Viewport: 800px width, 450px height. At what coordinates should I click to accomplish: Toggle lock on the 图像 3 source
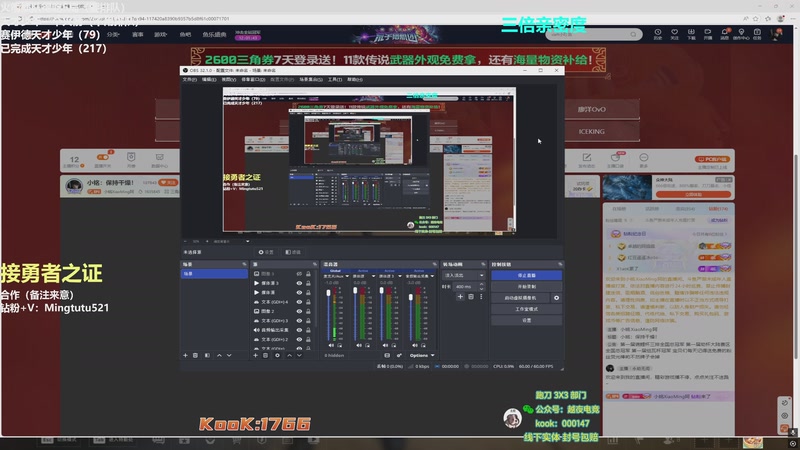[x=308, y=273]
